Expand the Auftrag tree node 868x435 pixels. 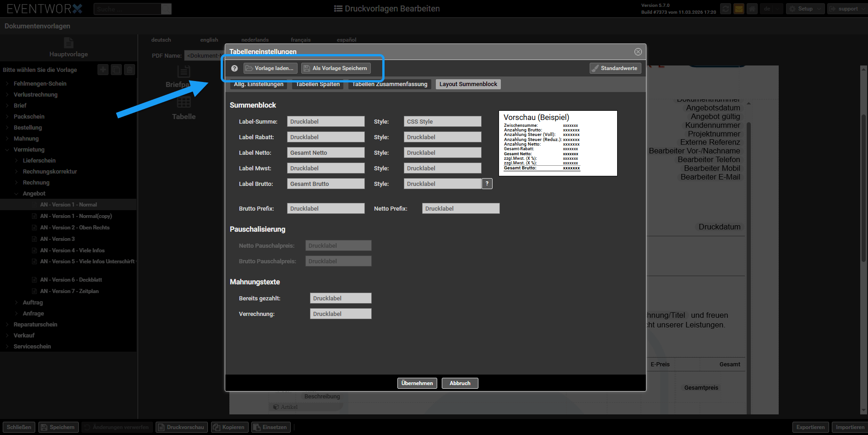tap(17, 303)
